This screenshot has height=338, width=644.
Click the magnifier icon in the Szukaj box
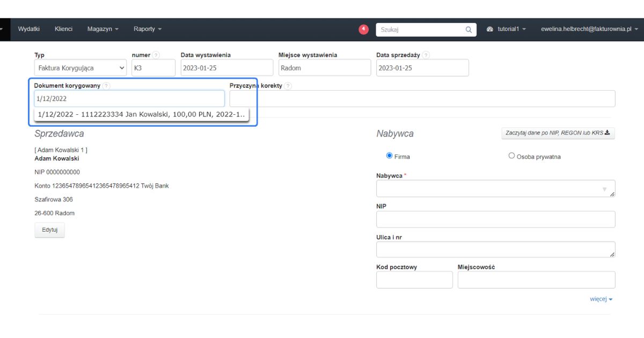point(469,30)
